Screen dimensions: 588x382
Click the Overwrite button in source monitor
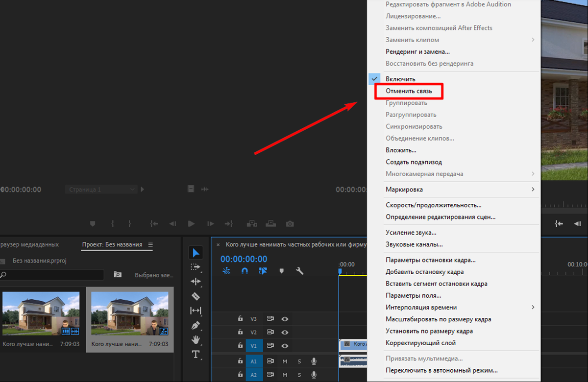271,224
